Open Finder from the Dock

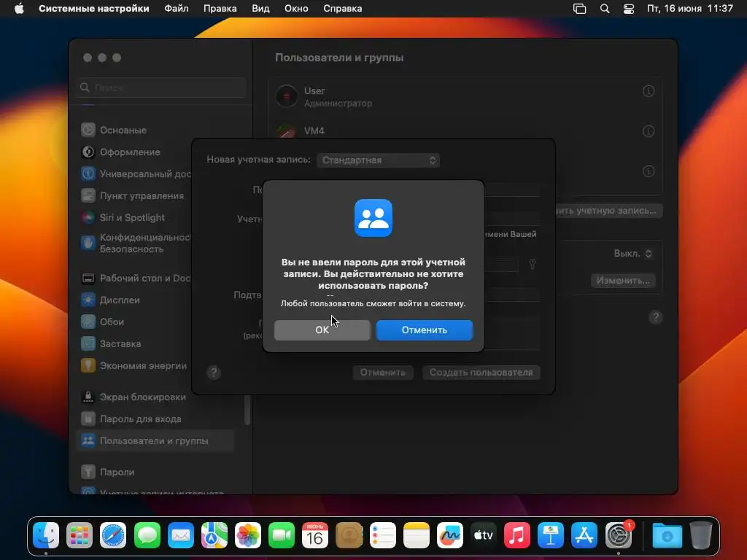pos(46,535)
